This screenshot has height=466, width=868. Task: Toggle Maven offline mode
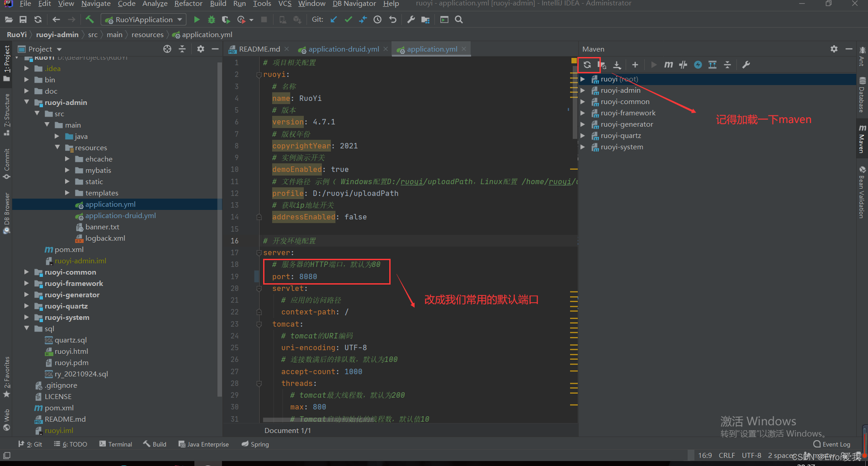click(683, 65)
